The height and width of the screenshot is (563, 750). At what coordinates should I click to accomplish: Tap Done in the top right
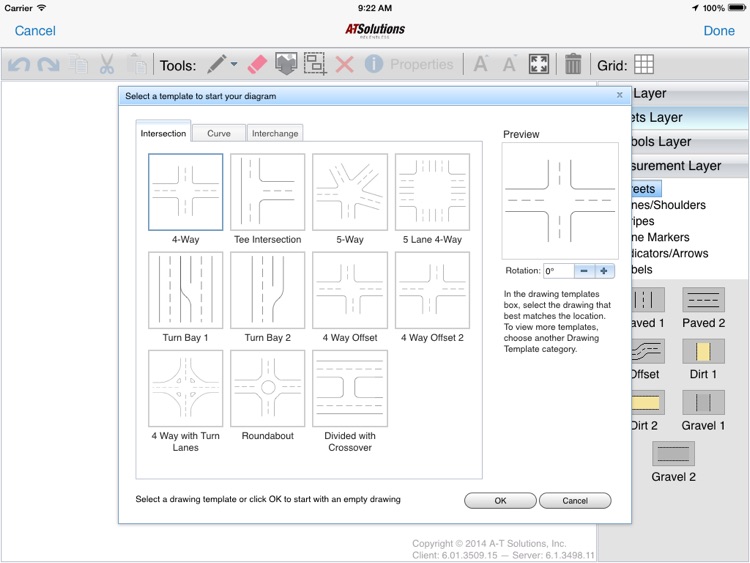coord(718,31)
